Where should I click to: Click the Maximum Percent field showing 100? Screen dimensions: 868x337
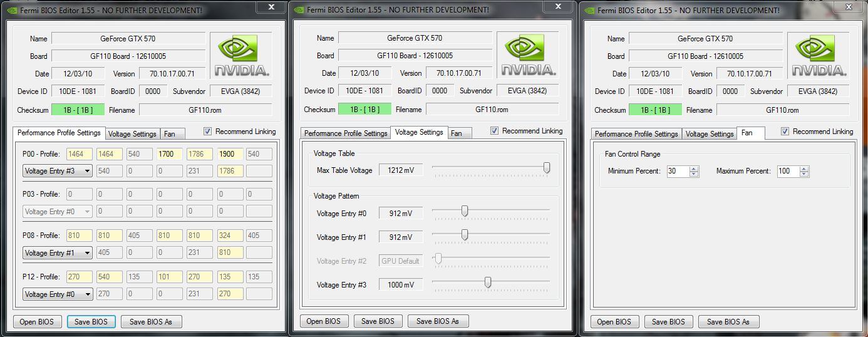pyautogui.click(x=788, y=171)
